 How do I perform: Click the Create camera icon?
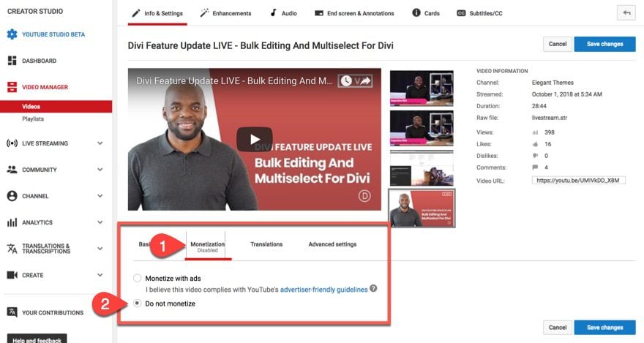click(12, 275)
